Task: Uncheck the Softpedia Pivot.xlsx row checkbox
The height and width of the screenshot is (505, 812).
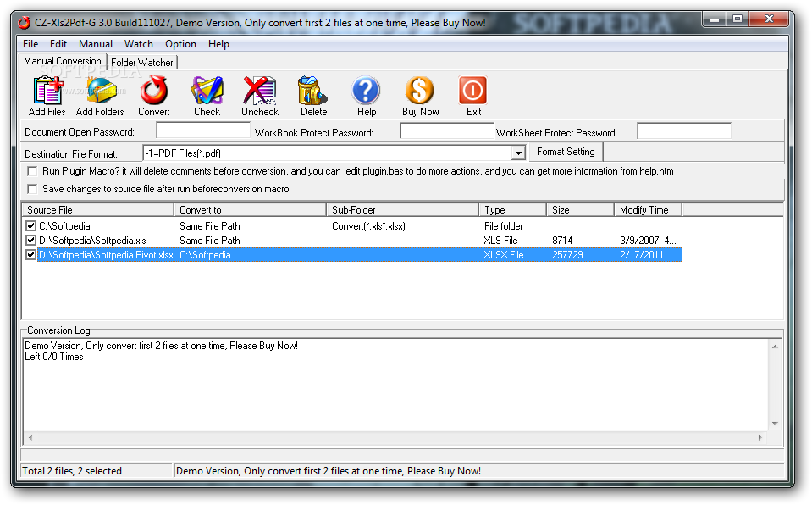Action: [31, 255]
